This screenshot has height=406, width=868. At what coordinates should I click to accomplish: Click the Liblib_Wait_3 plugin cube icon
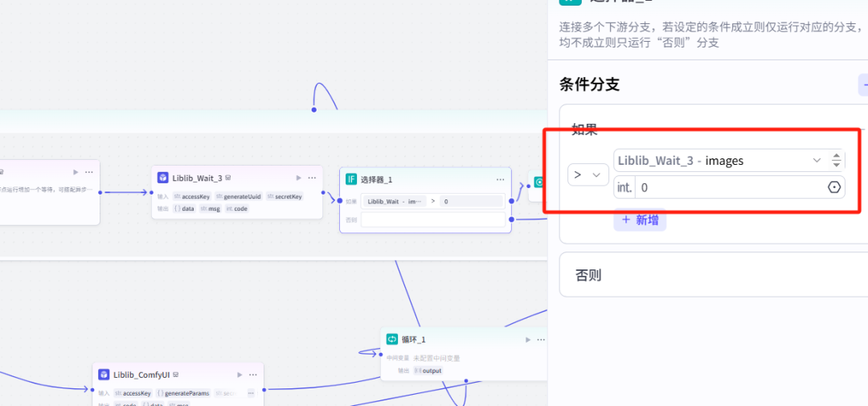click(x=162, y=178)
